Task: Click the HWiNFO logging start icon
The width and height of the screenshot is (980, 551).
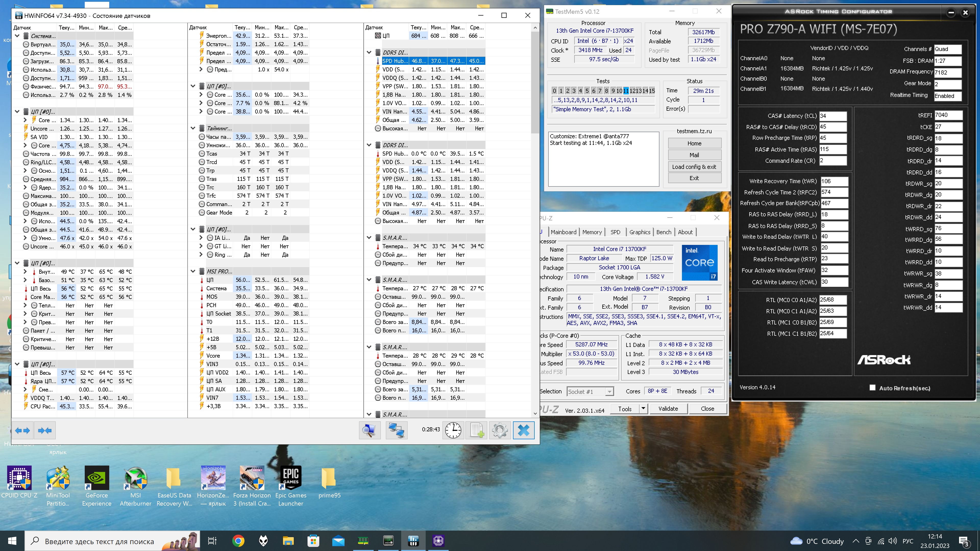Action: tap(477, 430)
